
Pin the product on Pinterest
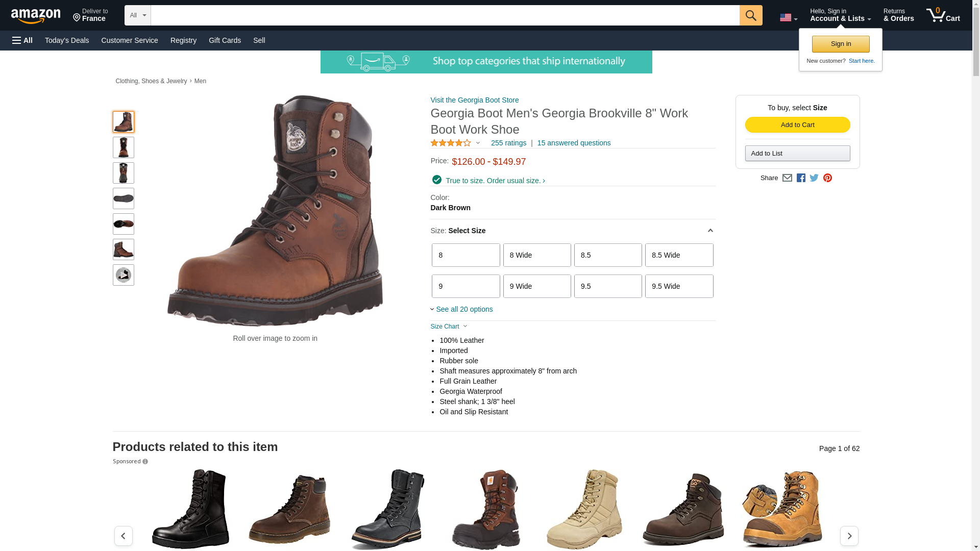tap(827, 178)
